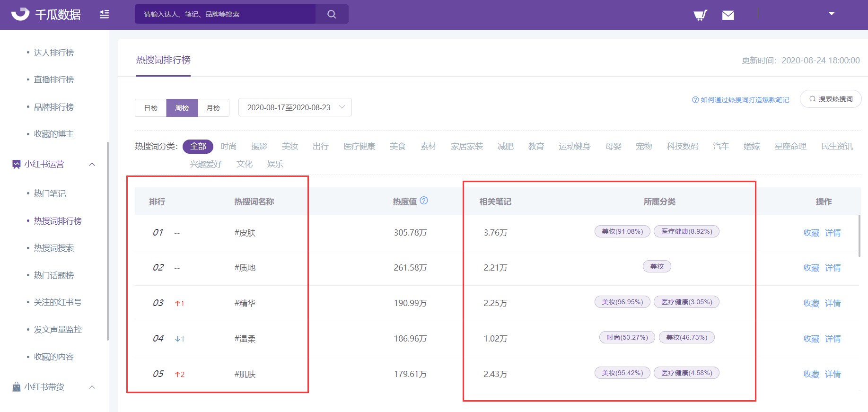Filter by 文化 category

245,164
